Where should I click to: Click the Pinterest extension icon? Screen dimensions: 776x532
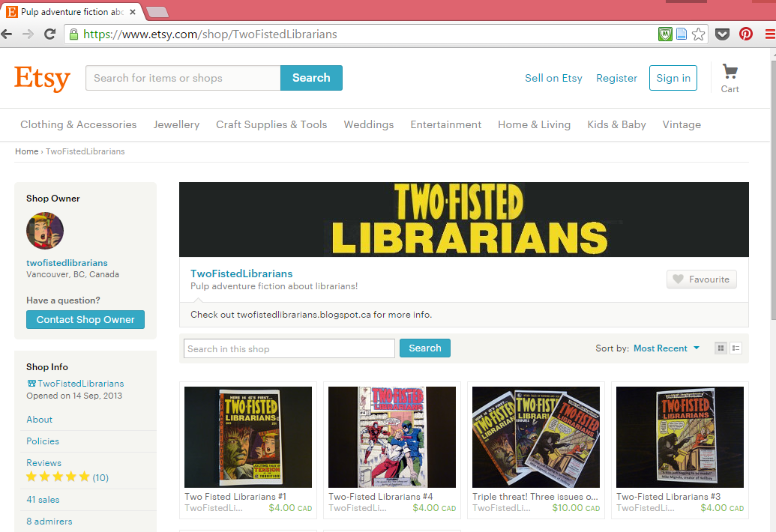(746, 34)
